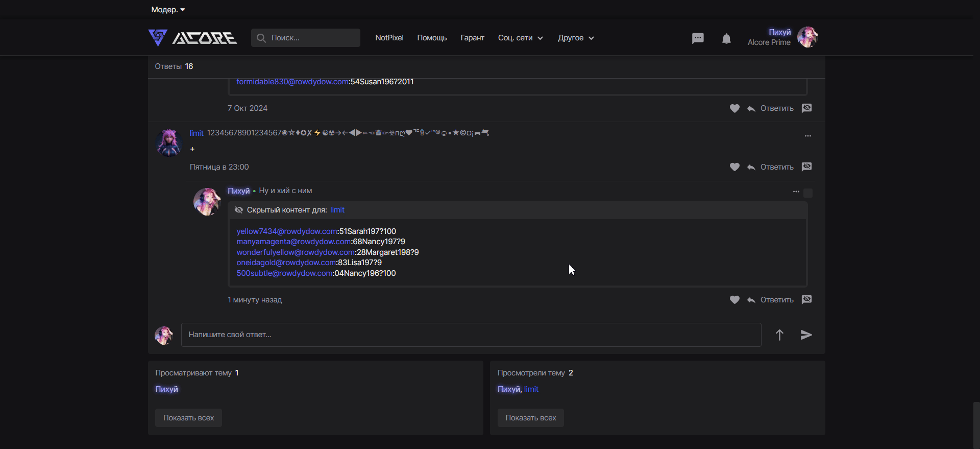This screenshot has width=980, height=449.
Task: Expand the Соц. сети dropdown menu
Action: 520,38
